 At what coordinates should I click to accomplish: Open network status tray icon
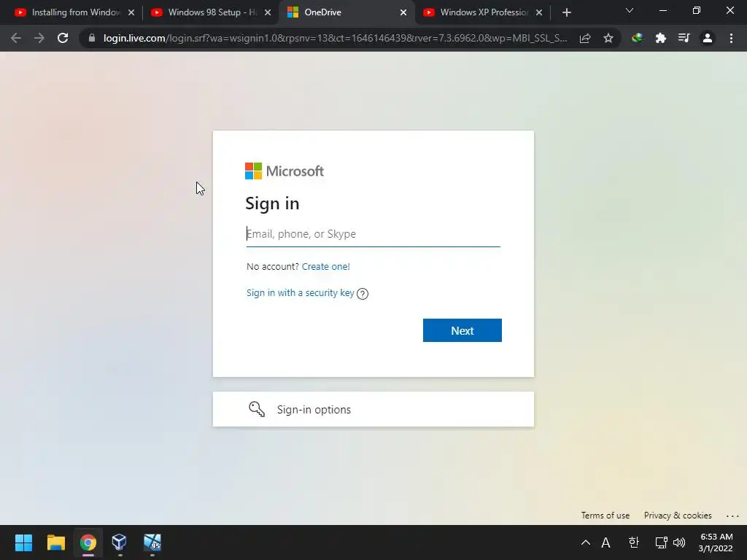[x=661, y=542]
